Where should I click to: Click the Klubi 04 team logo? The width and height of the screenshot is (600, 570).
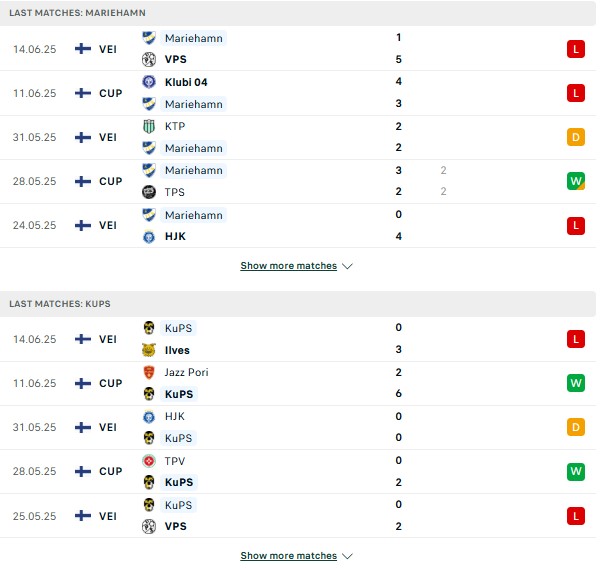coord(149,82)
